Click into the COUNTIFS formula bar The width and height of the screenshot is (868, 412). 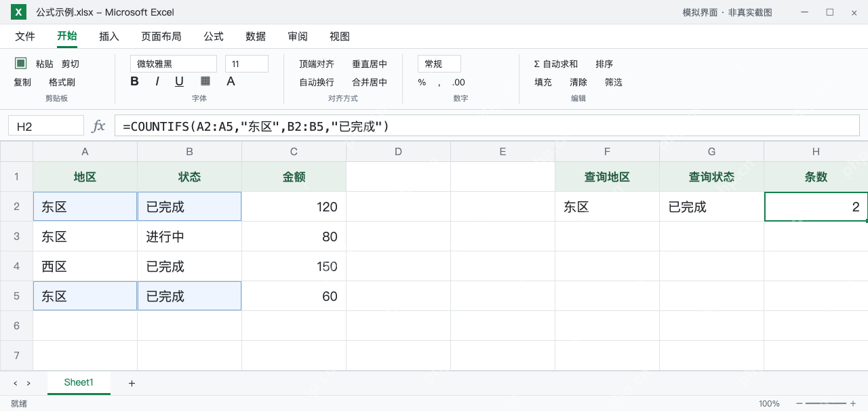click(488, 126)
